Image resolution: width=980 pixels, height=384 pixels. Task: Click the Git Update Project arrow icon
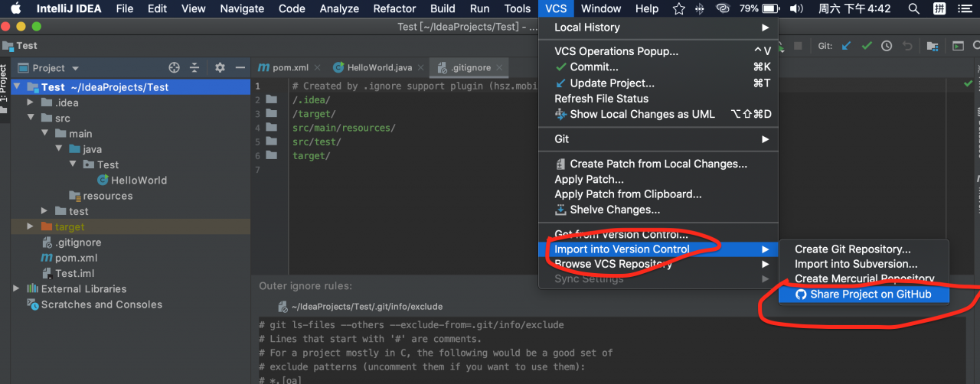[846, 46]
